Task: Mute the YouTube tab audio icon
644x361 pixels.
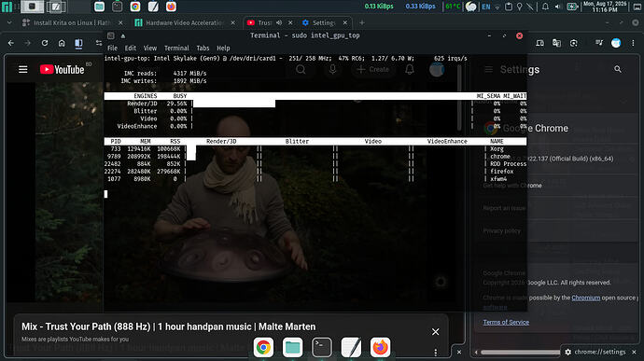Action: [x=279, y=23]
